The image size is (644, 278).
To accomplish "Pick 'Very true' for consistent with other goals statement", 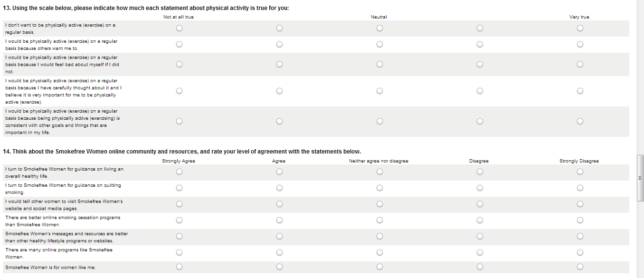I will pyautogui.click(x=580, y=122).
